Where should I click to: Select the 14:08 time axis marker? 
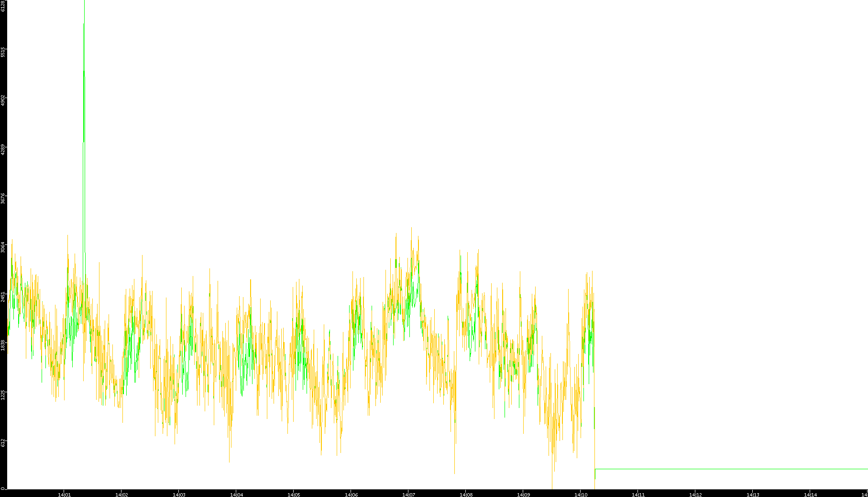[466, 495]
